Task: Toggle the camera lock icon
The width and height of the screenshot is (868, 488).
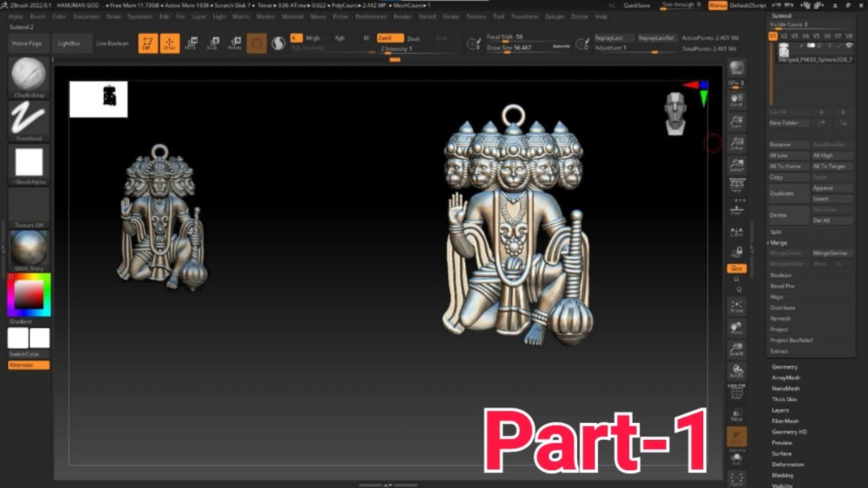Action: tap(736, 252)
